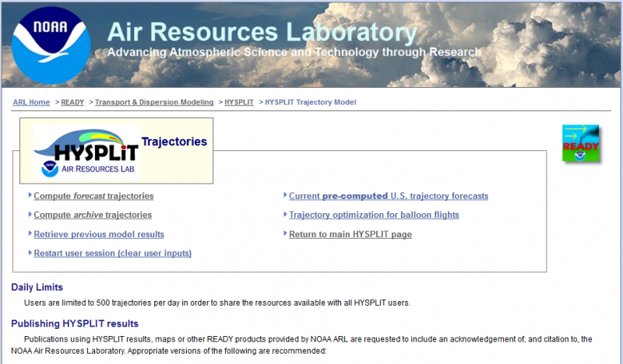The width and height of the screenshot is (623, 364).
Task: Click the Trajectories heading beside the logo
Action: tap(174, 142)
